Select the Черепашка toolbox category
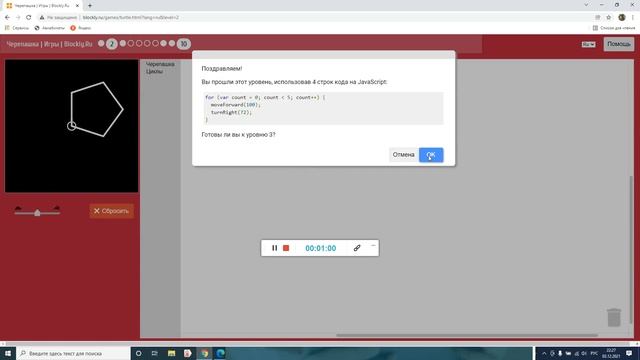 (160, 64)
